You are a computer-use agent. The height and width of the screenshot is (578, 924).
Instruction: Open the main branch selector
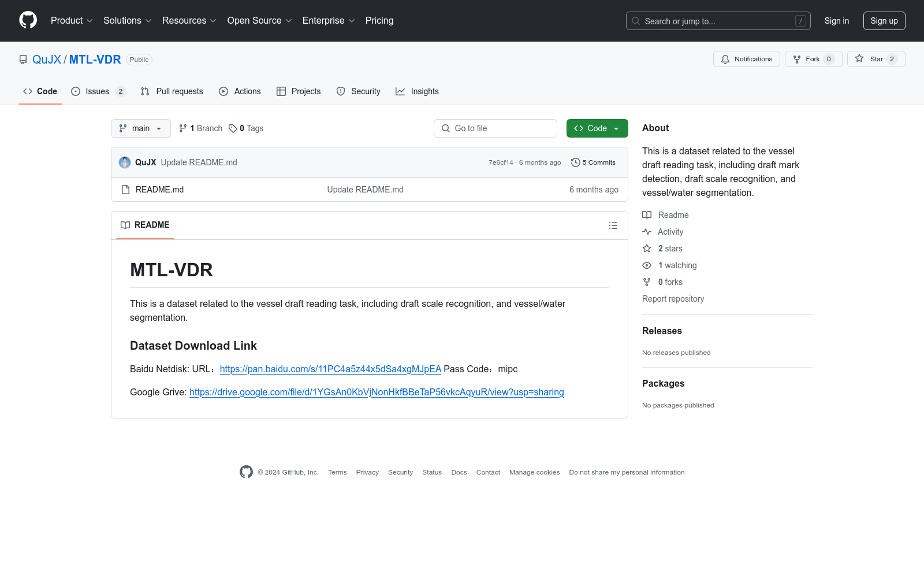141,128
